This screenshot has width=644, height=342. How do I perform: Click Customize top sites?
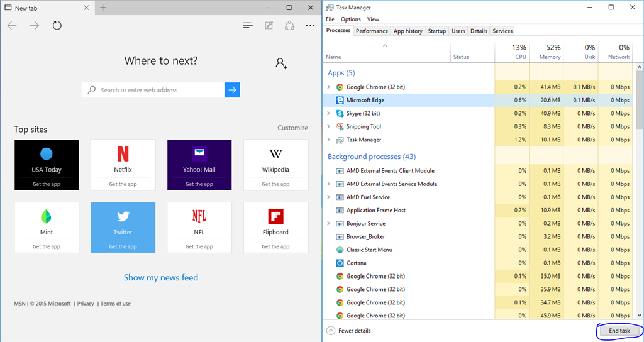tap(292, 128)
